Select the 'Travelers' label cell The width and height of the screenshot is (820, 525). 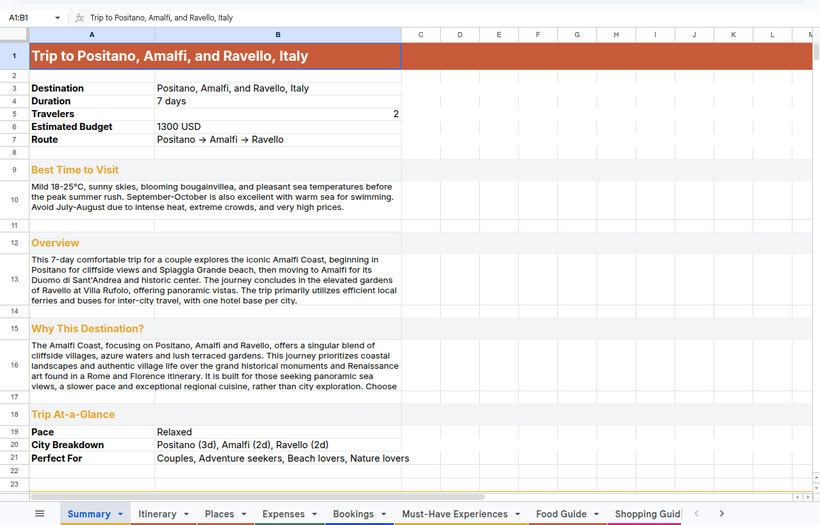click(x=92, y=114)
